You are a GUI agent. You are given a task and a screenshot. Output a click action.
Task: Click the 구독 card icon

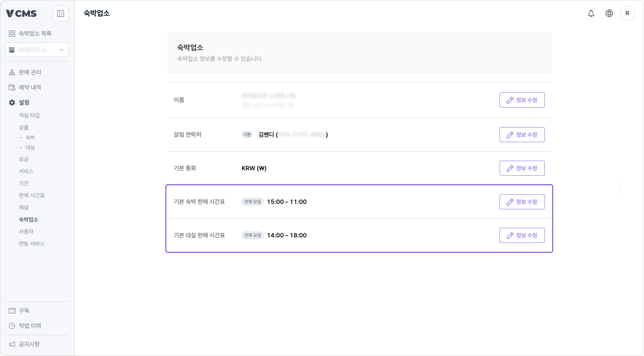pos(11,310)
